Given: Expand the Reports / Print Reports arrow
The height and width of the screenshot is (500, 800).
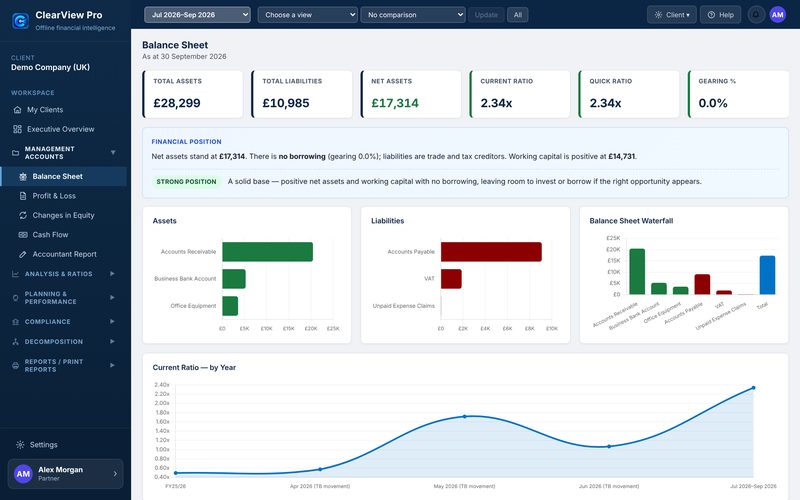Looking at the screenshot, I should pyautogui.click(x=112, y=365).
